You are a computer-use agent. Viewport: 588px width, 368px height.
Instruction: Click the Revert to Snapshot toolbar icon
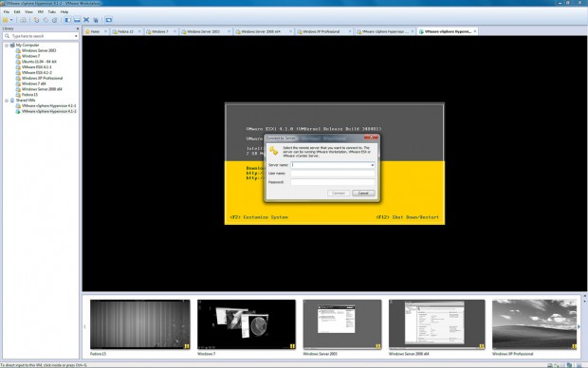point(46,20)
